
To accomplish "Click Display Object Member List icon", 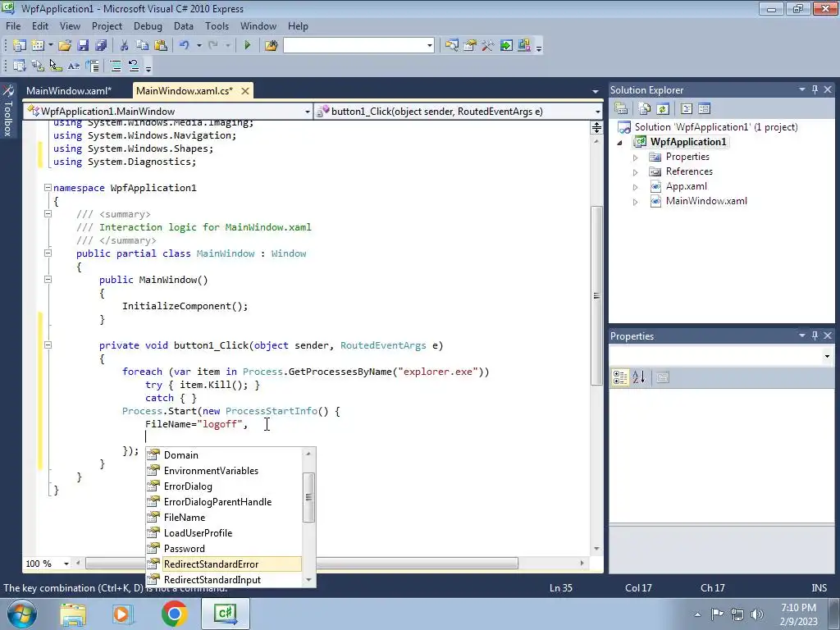I will coord(20,66).
